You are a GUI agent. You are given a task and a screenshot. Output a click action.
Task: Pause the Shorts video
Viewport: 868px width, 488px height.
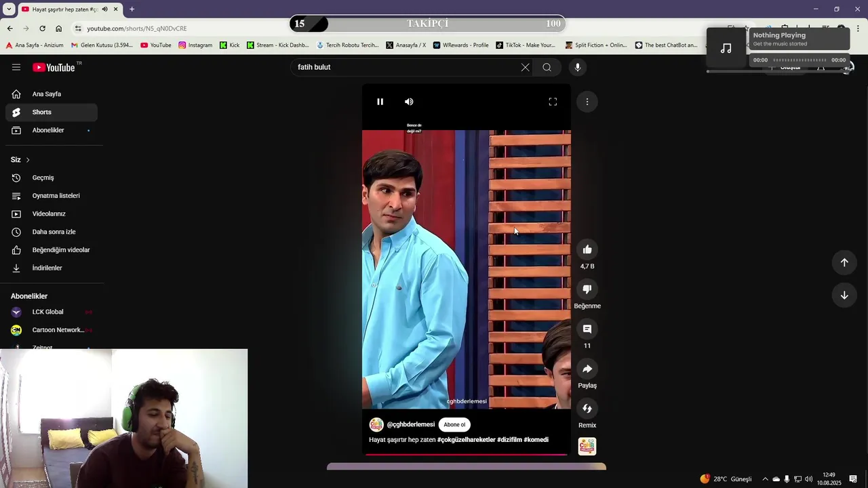point(380,102)
